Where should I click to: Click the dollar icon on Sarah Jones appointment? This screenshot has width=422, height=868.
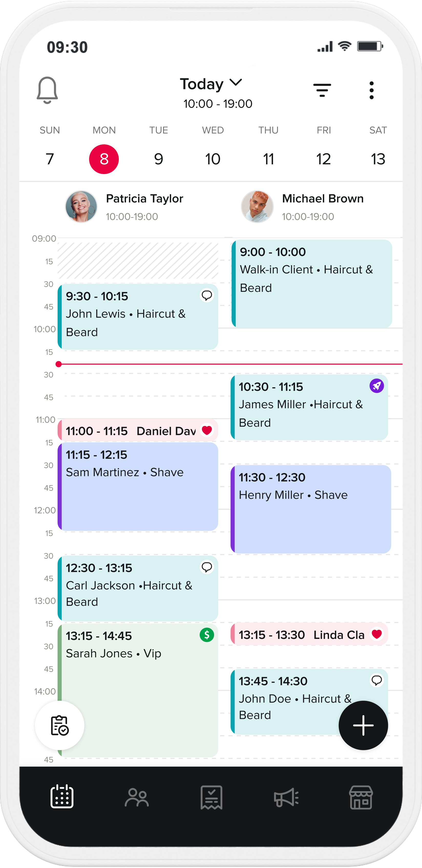pos(207,635)
